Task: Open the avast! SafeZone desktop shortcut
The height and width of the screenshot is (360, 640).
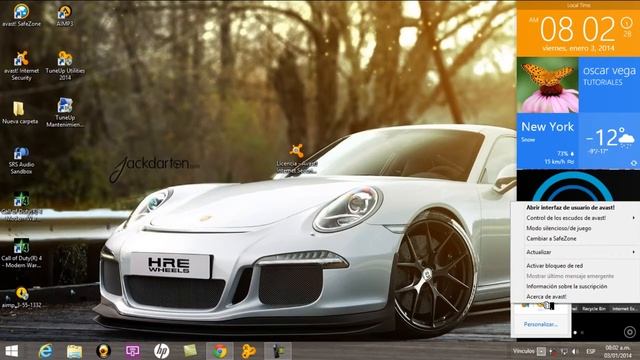Action: point(21,15)
